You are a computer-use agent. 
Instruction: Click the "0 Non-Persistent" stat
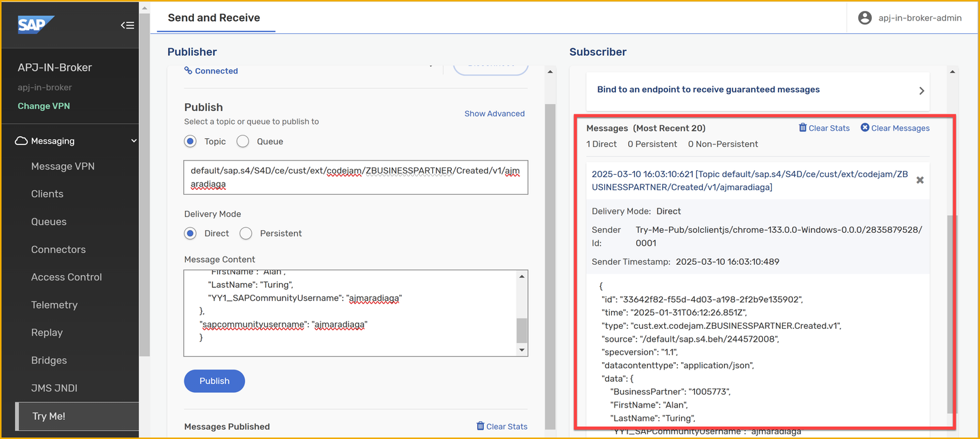point(723,144)
